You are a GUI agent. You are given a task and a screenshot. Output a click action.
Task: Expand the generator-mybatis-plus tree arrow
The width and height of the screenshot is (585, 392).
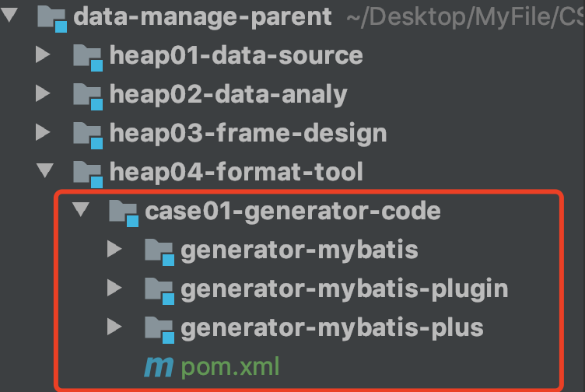point(114,327)
